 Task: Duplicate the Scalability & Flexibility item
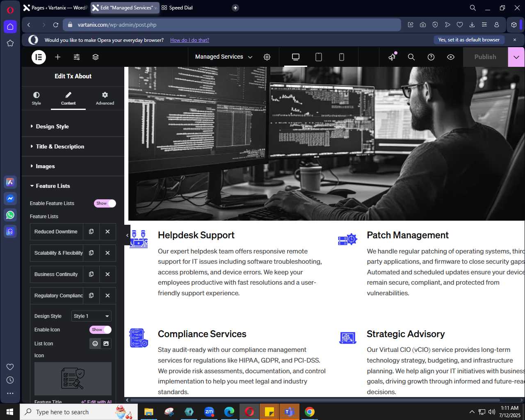click(91, 253)
